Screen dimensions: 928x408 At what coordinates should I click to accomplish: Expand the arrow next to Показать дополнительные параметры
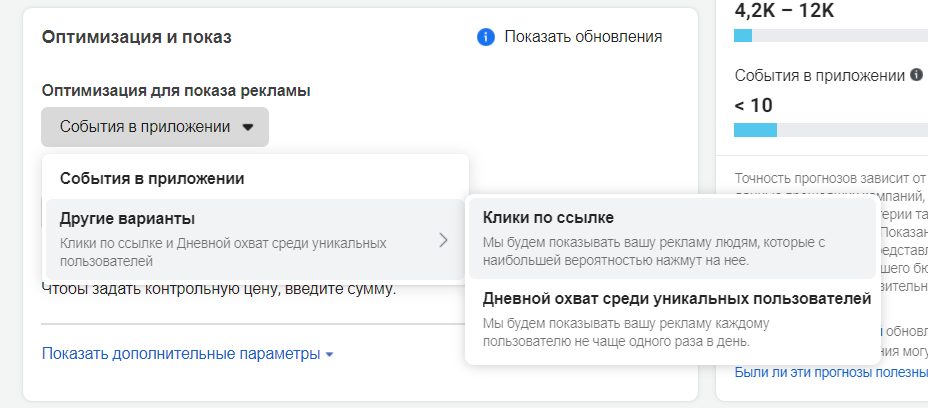tap(329, 355)
